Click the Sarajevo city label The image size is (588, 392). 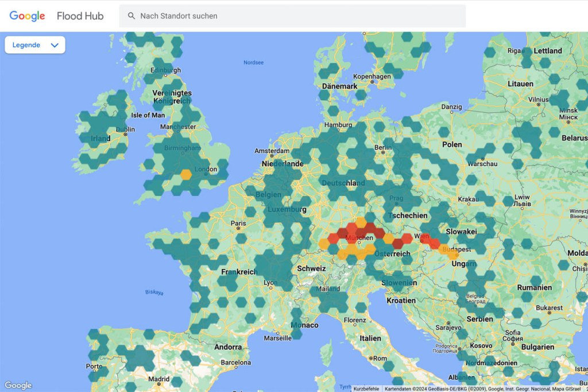448,328
